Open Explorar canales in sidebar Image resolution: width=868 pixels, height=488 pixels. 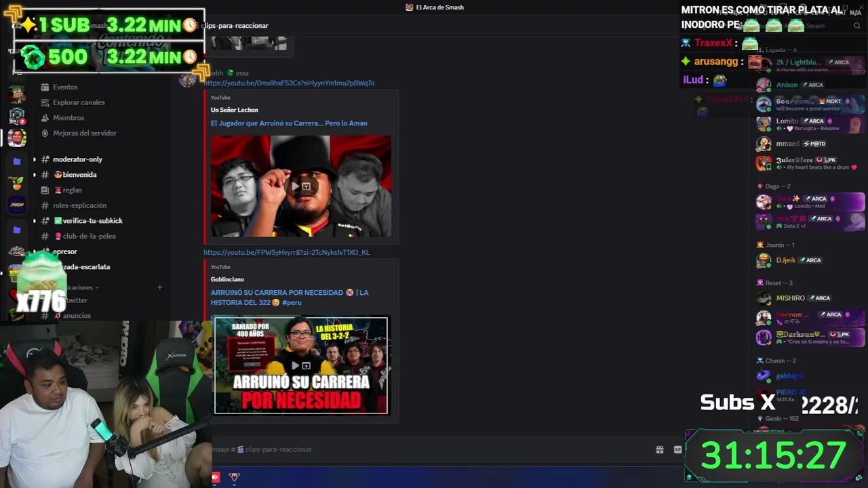[79, 102]
